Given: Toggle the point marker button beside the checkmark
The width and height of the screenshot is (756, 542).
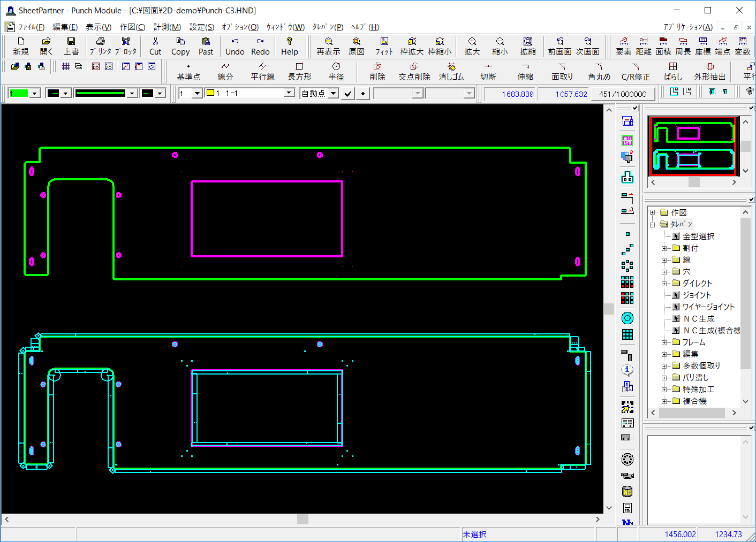Looking at the screenshot, I should coord(363,93).
